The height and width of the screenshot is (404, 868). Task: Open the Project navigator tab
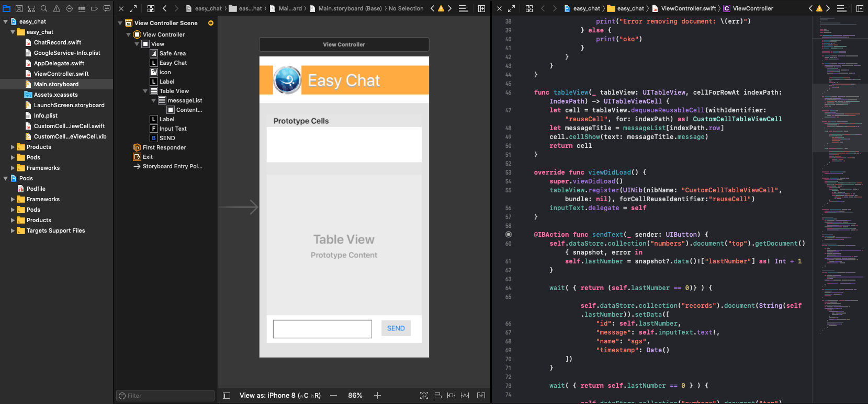(x=6, y=8)
